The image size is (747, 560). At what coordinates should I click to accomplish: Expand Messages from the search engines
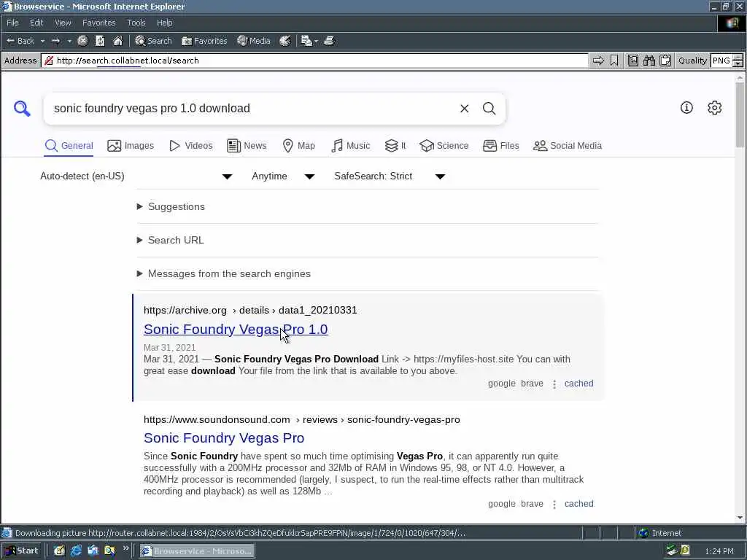[224, 274]
